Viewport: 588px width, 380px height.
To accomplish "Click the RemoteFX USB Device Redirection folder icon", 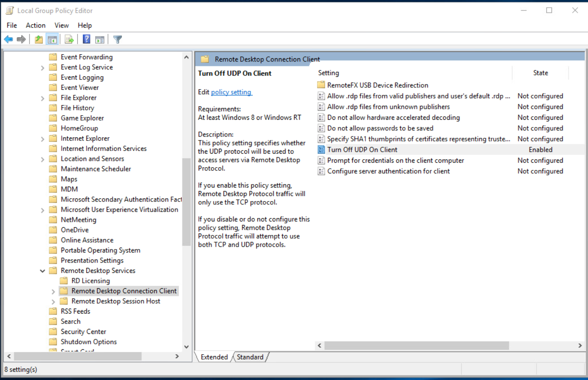I will [x=321, y=85].
